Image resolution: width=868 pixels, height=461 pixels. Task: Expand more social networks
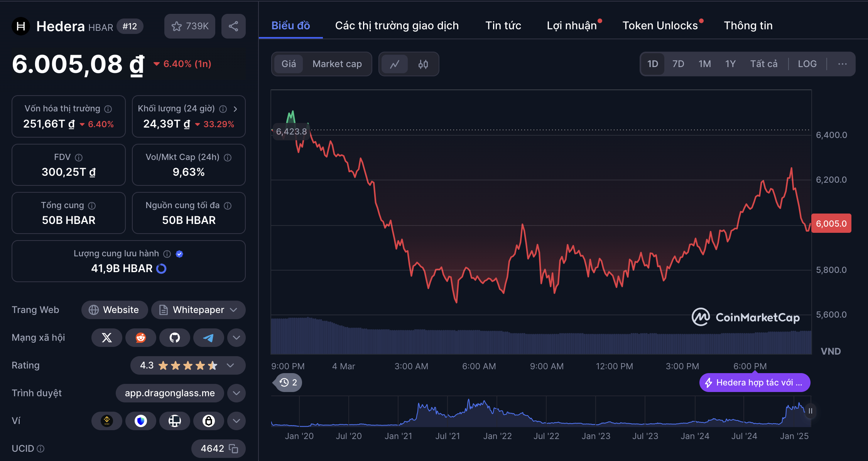[236, 338]
